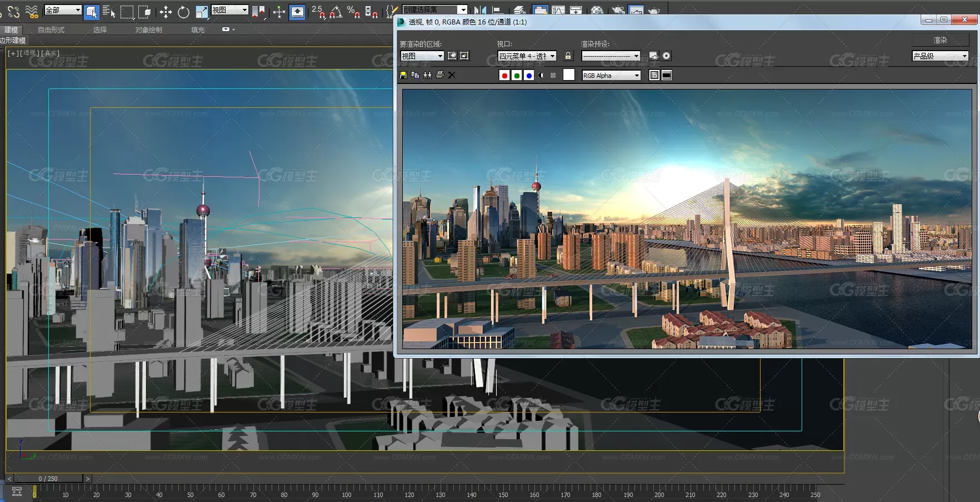Open the 创建选择集 named selection dropdown

(x=434, y=9)
